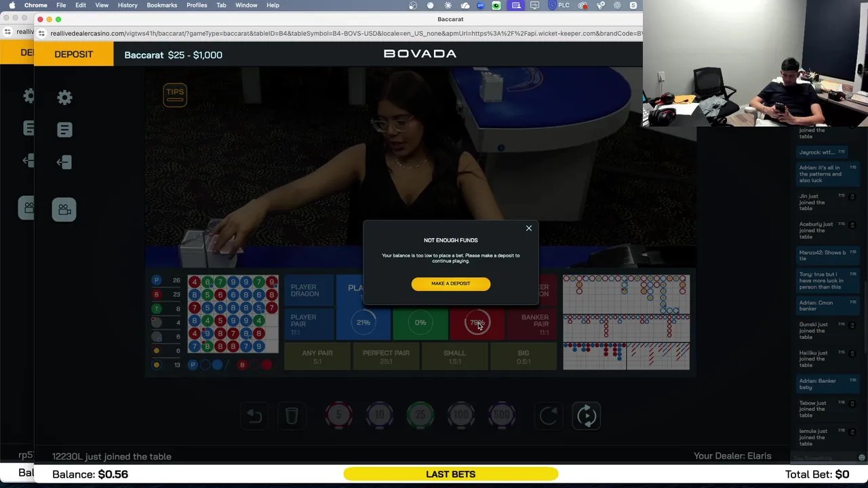Click the shield PLC icon in menu bar
This screenshot has width=868, height=488.
[x=559, y=5]
